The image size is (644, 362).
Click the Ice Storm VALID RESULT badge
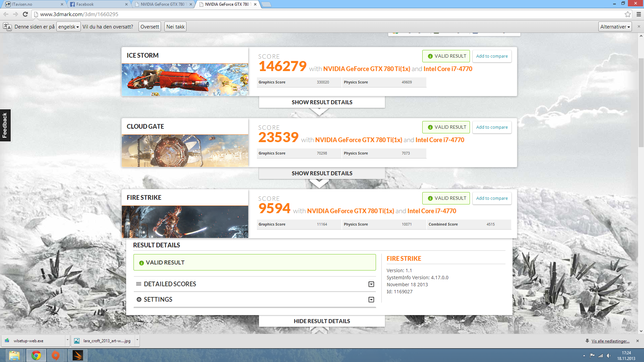[446, 56]
